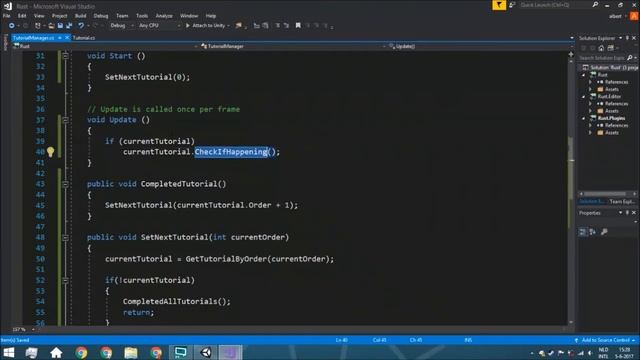
Task: Toggle the auto-hide pin on Properties panel
Action: click(x=627, y=213)
